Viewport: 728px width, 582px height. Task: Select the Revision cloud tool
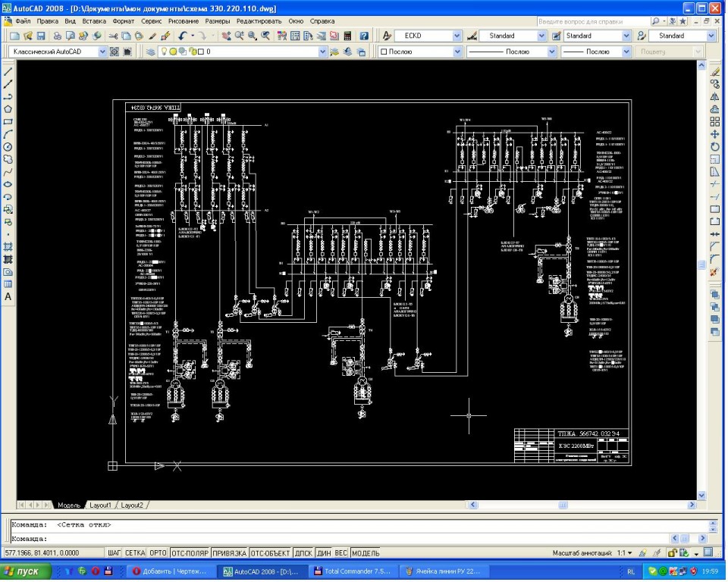tap(8, 159)
